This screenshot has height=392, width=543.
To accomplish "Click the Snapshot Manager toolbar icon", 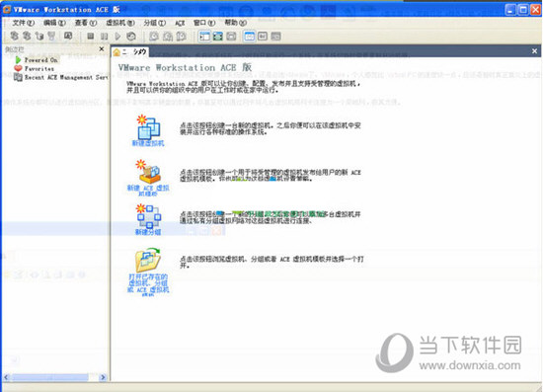I will (182, 36).
